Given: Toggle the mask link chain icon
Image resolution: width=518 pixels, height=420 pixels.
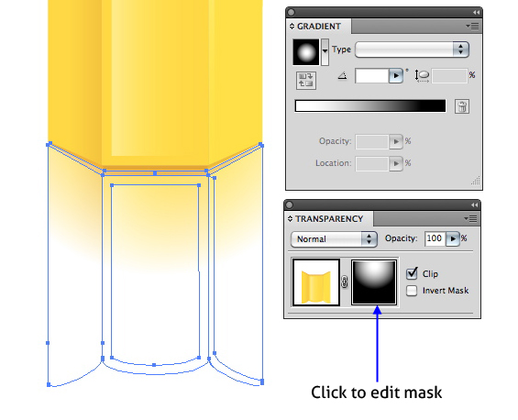Looking at the screenshot, I should tap(344, 282).
